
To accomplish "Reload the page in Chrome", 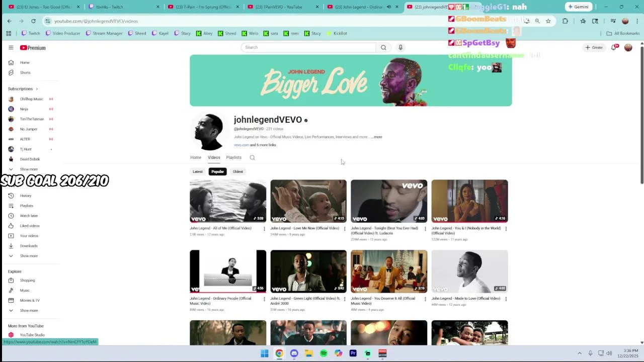I will click(x=33, y=21).
